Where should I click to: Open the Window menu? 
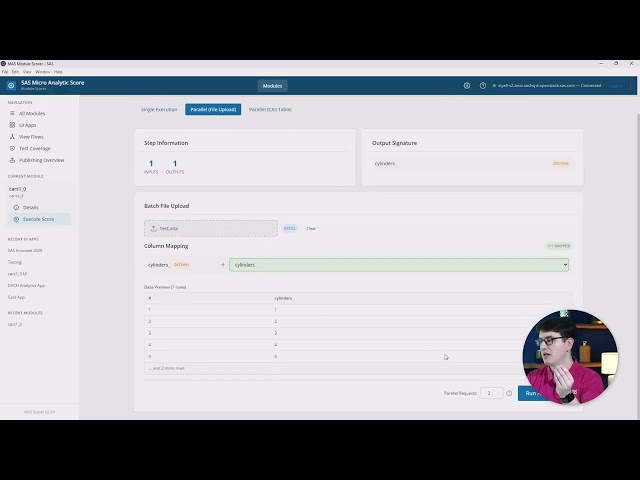pos(42,71)
